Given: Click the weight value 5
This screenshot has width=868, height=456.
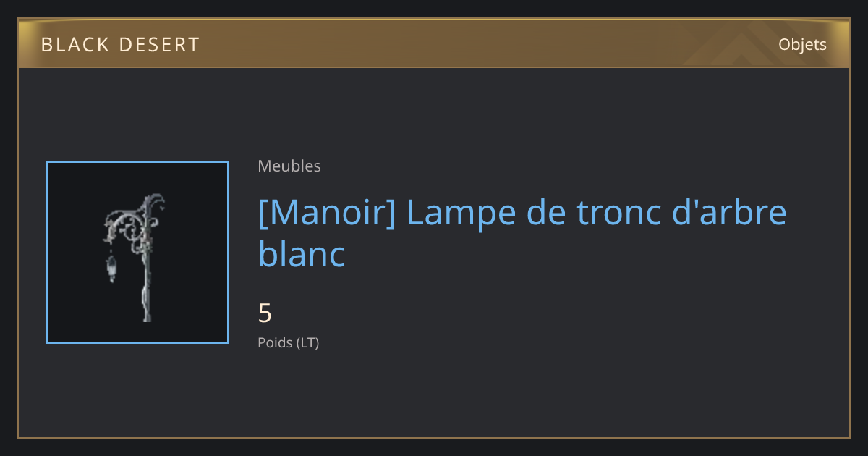Looking at the screenshot, I should [265, 313].
